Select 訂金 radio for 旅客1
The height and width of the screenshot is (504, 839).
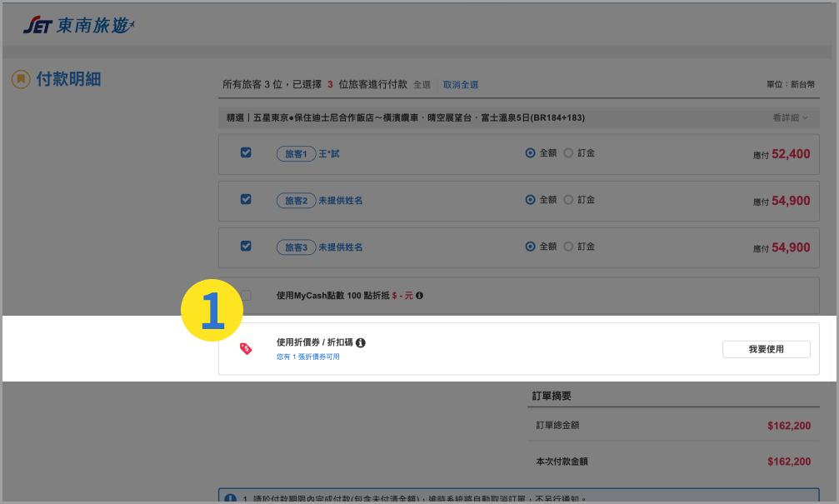click(x=568, y=153)
